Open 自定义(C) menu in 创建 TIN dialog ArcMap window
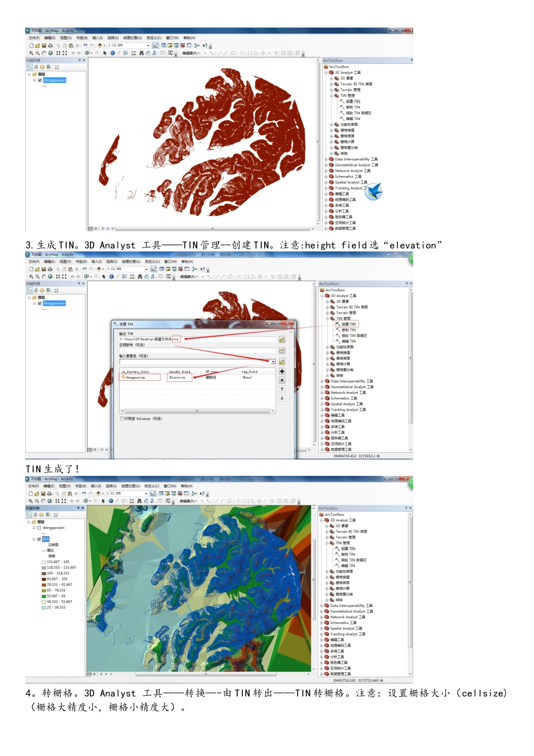Viewport: 534px width, 756px height. [153, 262]
